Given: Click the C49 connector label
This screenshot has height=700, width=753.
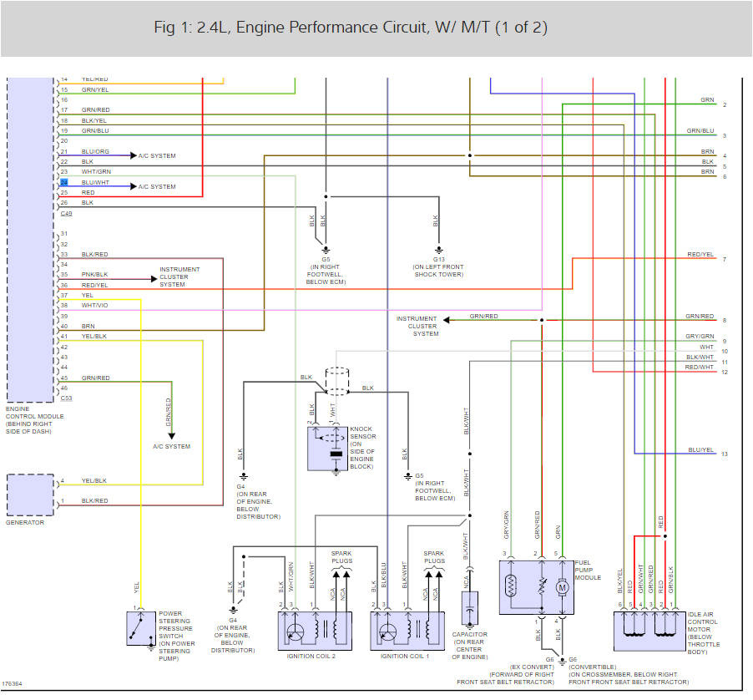Looking at the screenshot, I should [66, 213].
